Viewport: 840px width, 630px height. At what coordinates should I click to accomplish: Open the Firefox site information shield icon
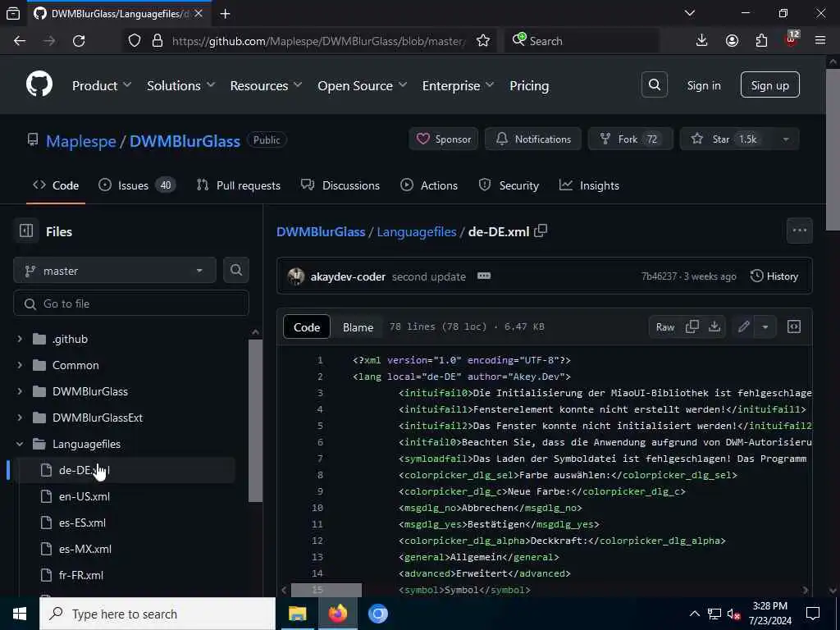click(x=135, y=41)
